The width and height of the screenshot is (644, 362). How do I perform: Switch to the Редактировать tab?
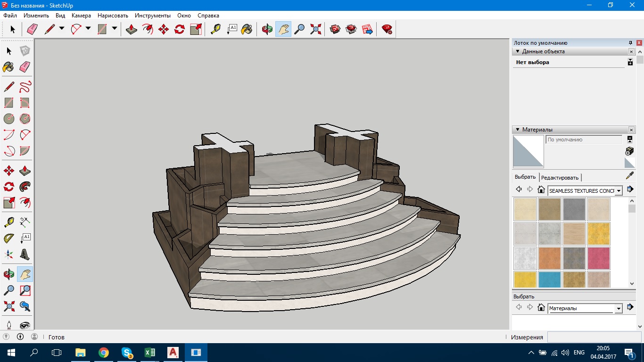560,178
